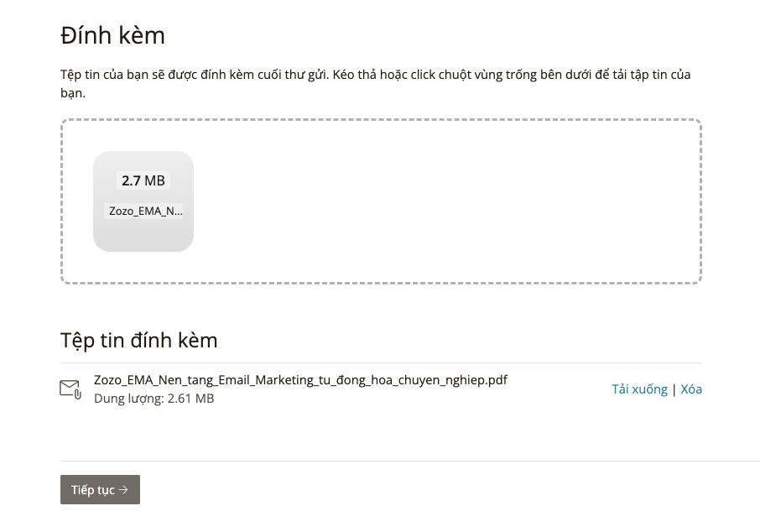Viewport: 760px width, 532px height.
Task: Click the Zozo_EMA_Nen_tang_Email_Marketing PDF filename
Action: (300, 380)
